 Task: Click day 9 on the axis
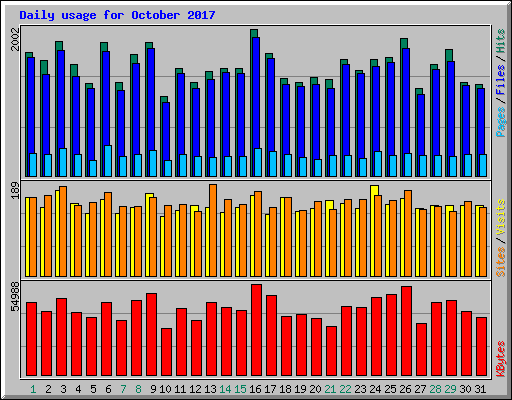(x=153, y=389)
